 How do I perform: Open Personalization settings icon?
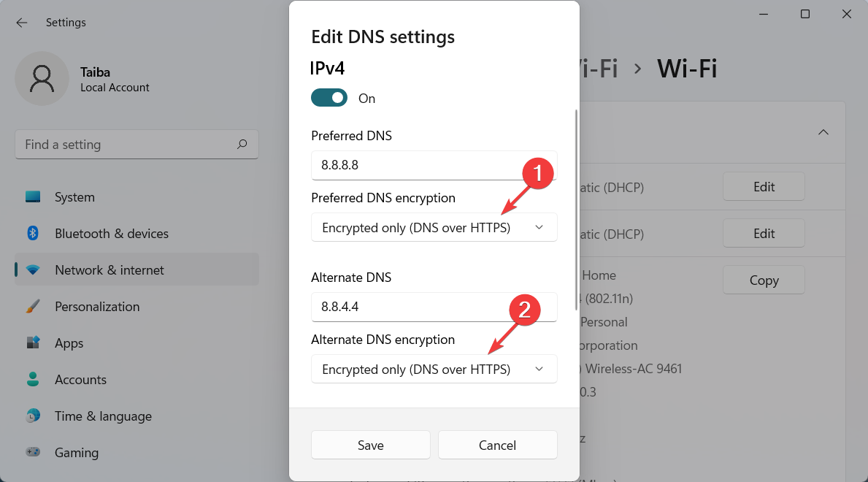click(x=33, y=306)
